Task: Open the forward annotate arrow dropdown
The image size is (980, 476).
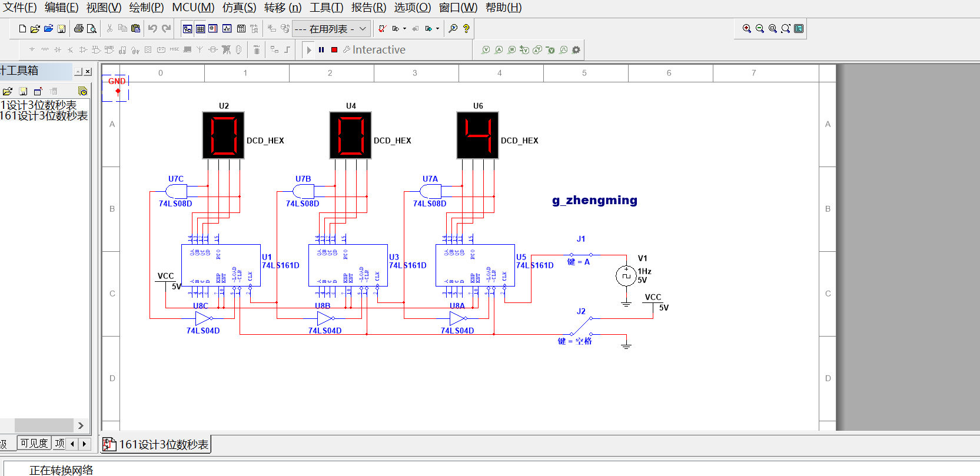Action: click(437, 28)
